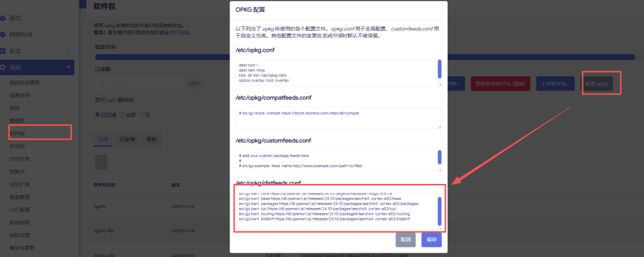Open 设置向导 in sidebar
644x257 pixels.
coord(19,95)
